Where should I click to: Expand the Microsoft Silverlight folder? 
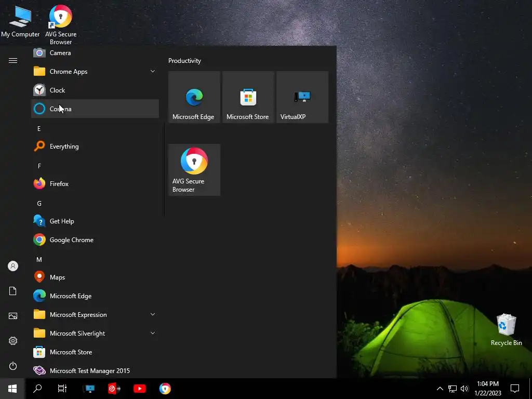95,333
